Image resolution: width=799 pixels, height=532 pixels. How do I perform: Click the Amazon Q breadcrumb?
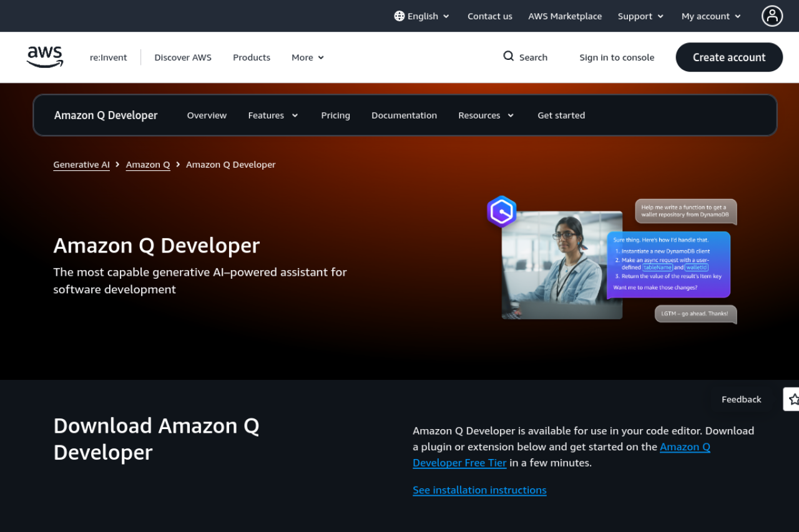point(148,165)
